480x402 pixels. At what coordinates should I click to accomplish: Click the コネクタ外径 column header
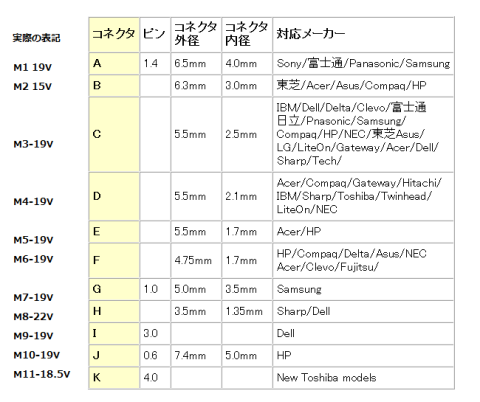196,34
